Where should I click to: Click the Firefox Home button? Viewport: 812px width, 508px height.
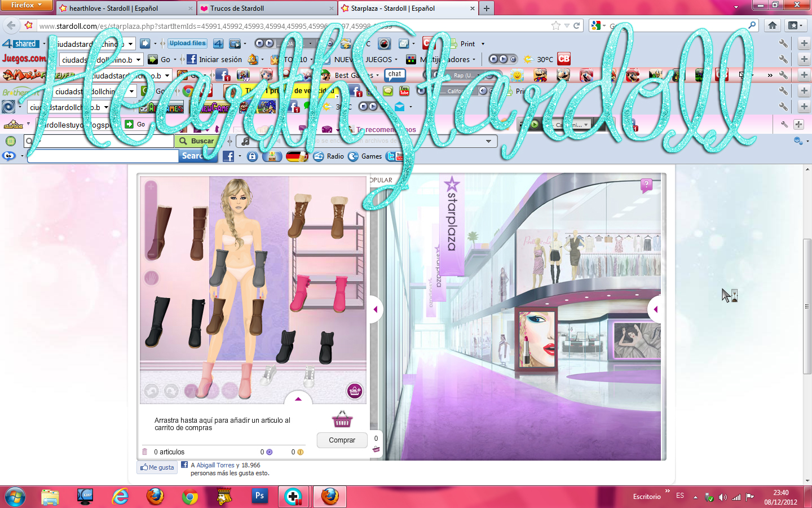coord(773,25)
